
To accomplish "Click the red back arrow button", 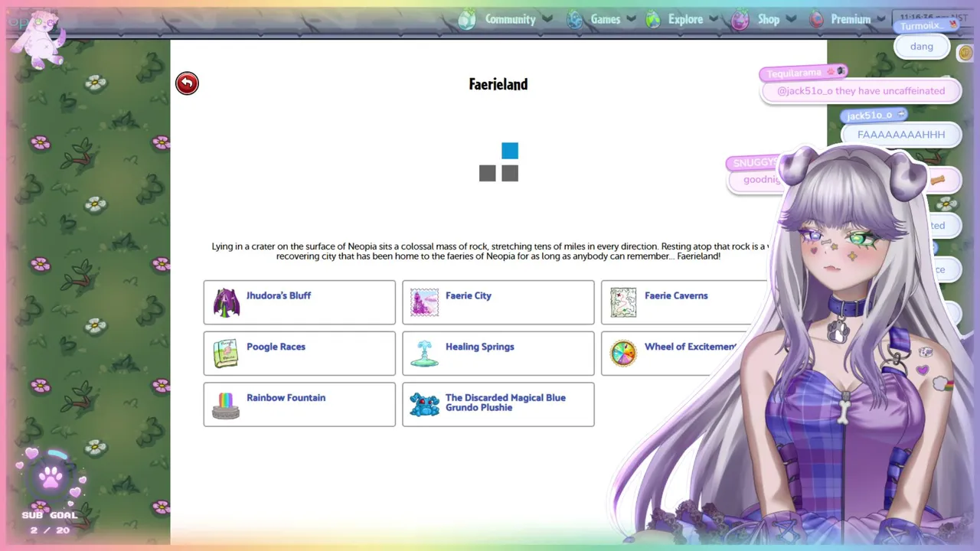I will point(187,83).
